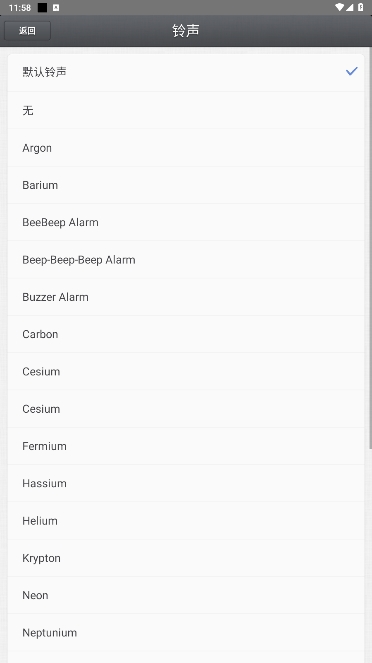Click the Wi-Fi status bar icon

pyautogui.click(x=340, y=7)
